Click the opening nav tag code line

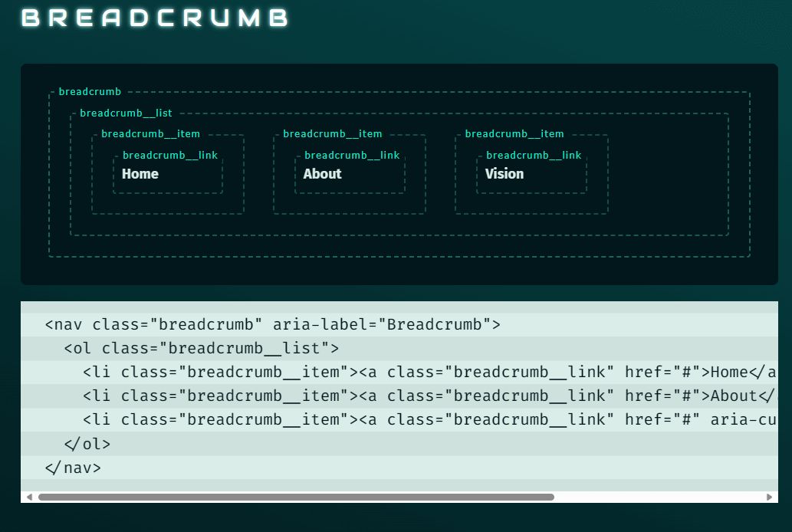[272, 324]
